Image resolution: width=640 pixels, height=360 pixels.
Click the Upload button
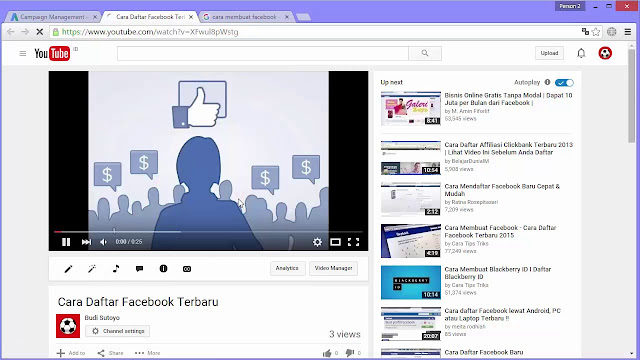[549, 53]
